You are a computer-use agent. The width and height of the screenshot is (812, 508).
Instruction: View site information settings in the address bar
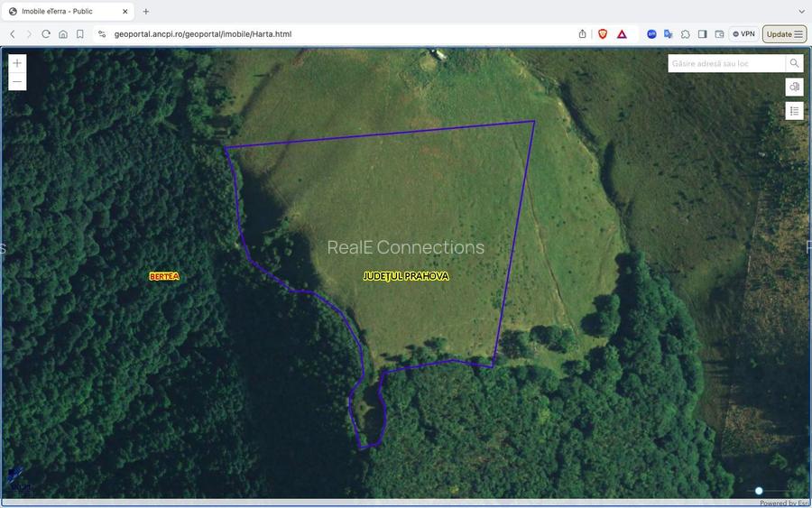click(102, 34)
